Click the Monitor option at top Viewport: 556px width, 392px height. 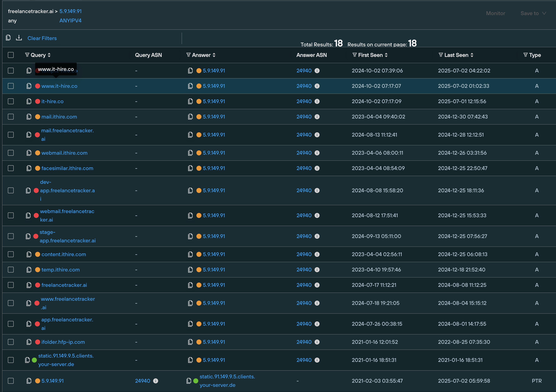click(x=495, y=13)
